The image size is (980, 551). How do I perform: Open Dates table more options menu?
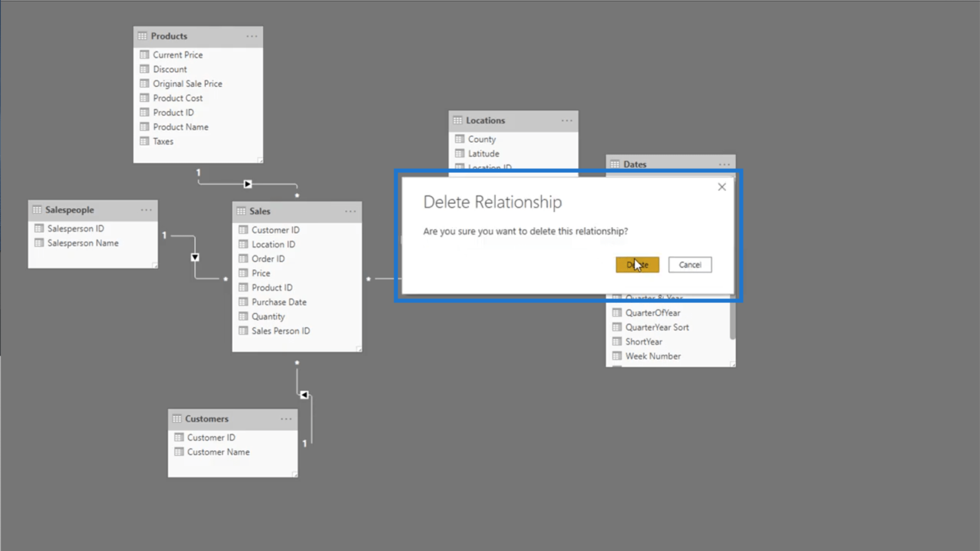tap(724, 164)
